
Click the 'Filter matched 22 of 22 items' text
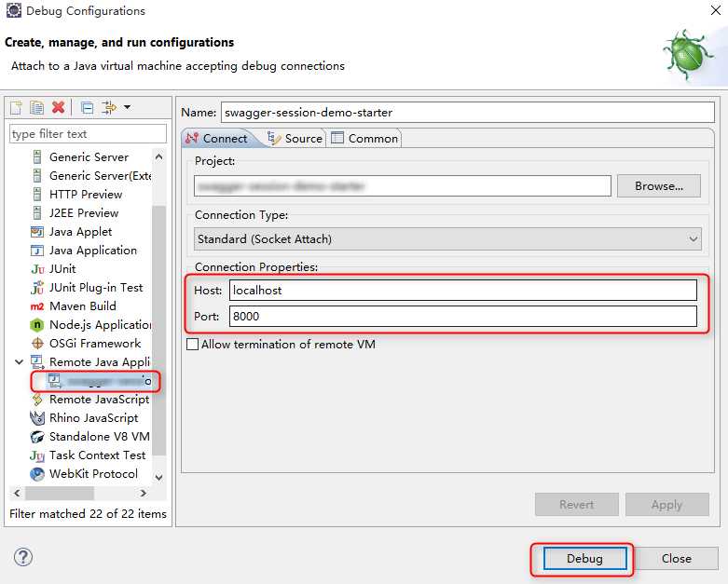pos(88,514)
